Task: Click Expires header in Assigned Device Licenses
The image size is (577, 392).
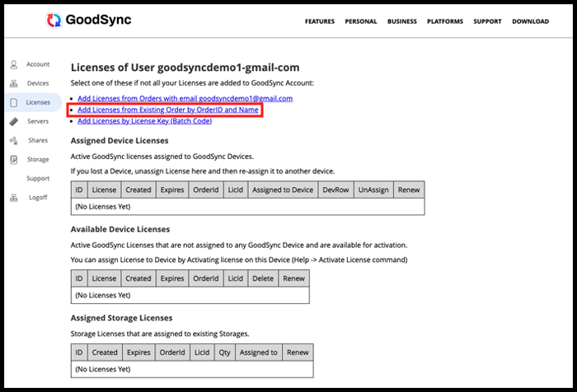Action: coord(172,189)
